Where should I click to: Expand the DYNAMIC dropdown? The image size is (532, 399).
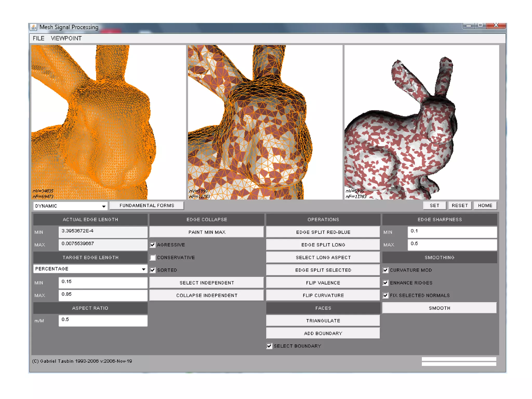(104, 206)
